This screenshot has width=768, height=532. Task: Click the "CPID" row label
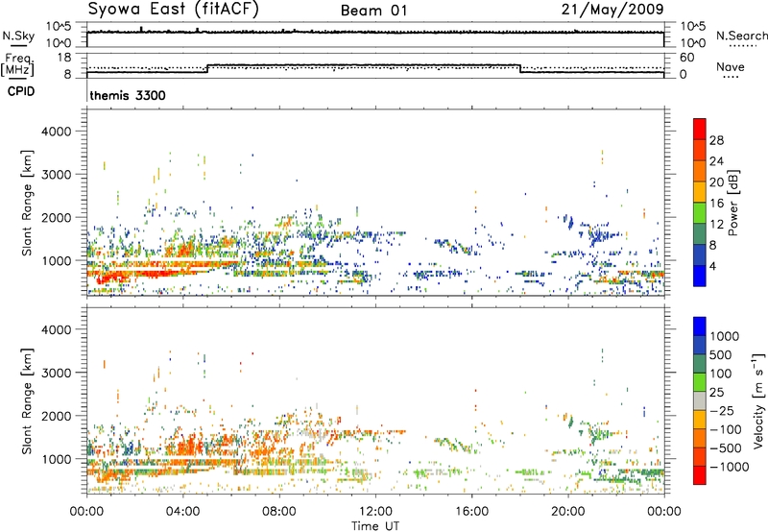(x=21, y=91)
